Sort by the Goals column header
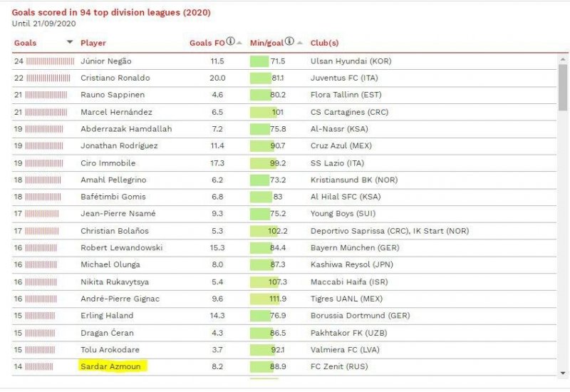 (25, 43)
